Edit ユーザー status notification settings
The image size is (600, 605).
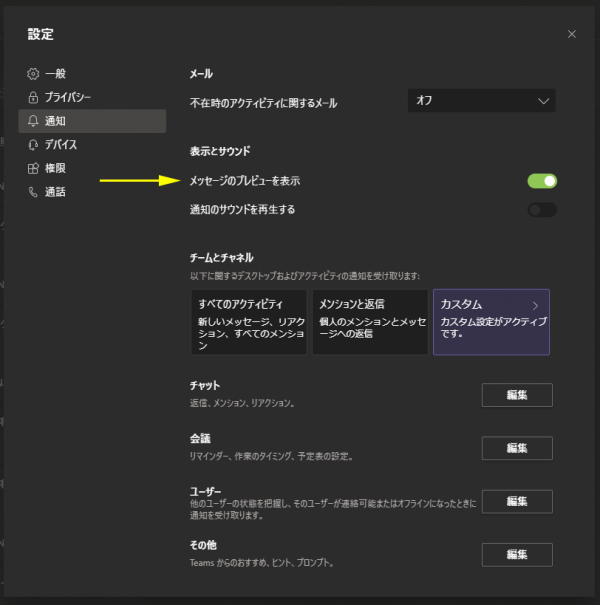coord(516,501)
